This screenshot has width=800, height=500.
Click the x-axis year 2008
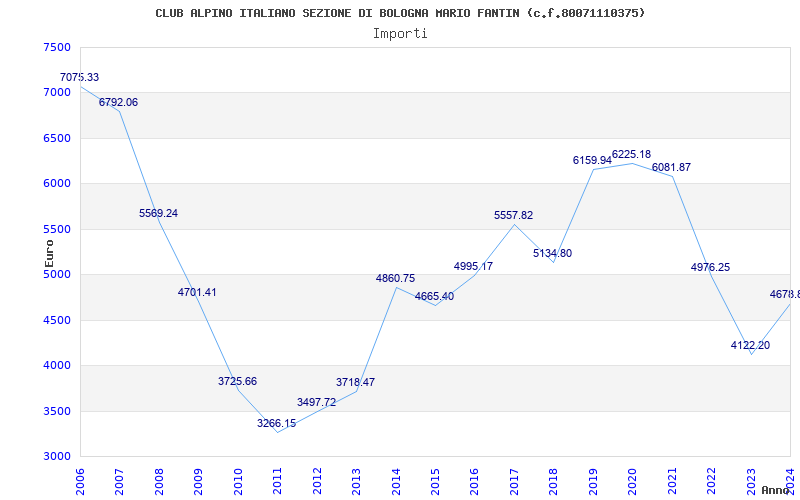coord(159,481)
